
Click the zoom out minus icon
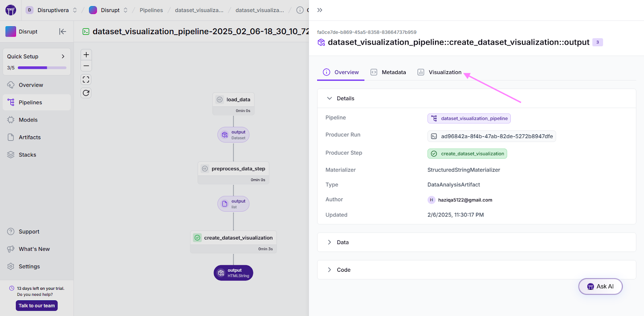(x=86, y=66)
